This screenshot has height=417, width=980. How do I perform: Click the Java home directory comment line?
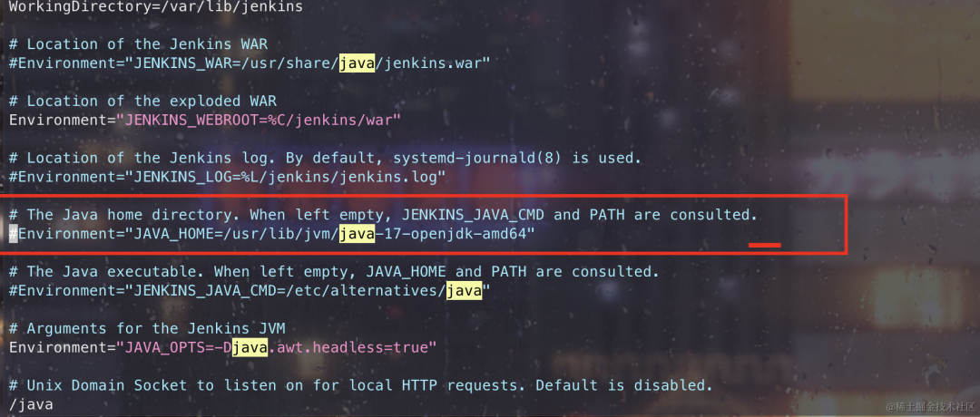click(383, 215)
